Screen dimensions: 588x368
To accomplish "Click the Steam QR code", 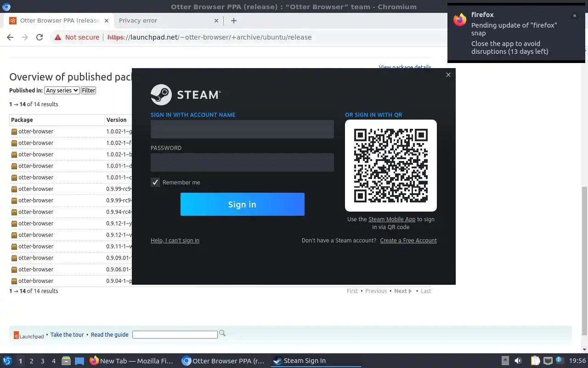I will [391, 166].
